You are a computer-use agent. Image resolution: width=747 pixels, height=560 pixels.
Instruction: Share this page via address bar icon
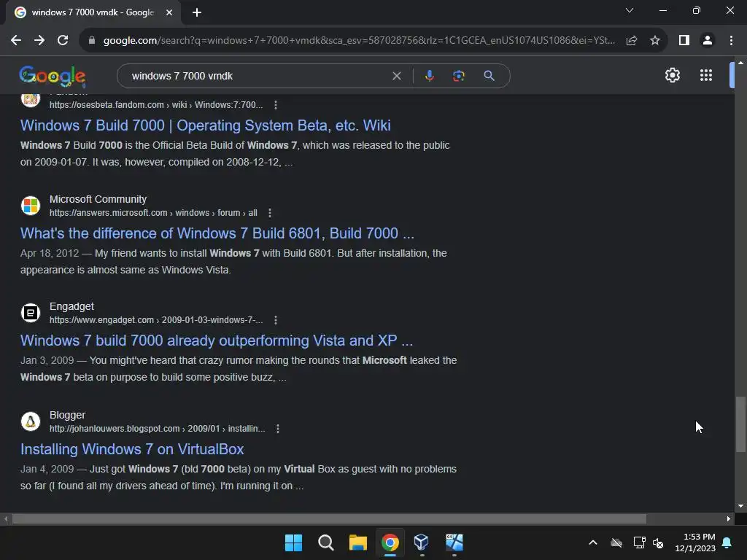[x=632, y=41]
